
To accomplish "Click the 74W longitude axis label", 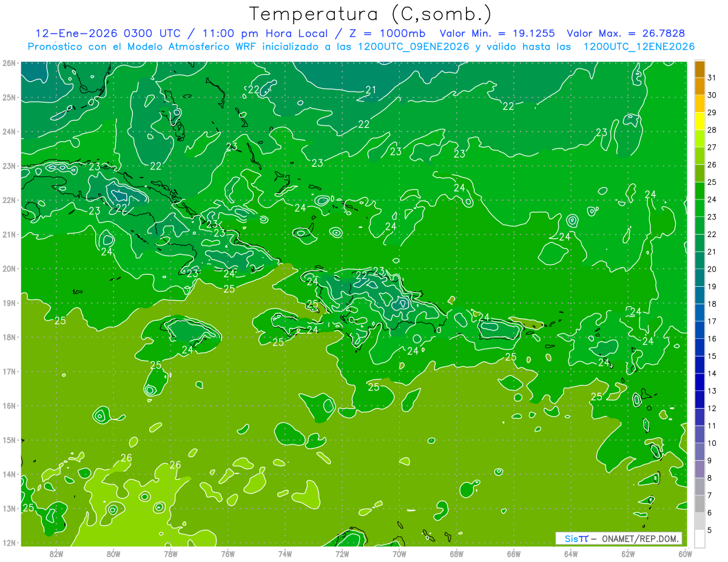I will (x=285, y=554).
